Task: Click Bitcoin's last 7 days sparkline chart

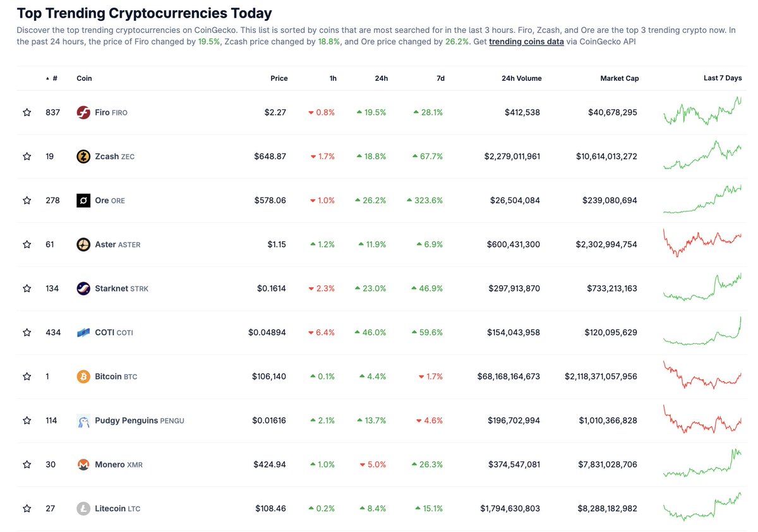Action: point(703,376)
